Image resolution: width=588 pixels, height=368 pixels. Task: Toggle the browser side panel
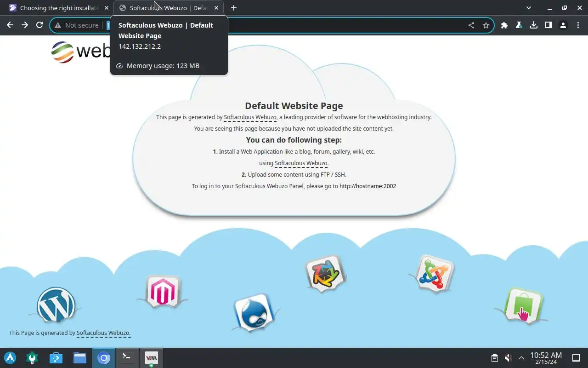click(548, 25)
